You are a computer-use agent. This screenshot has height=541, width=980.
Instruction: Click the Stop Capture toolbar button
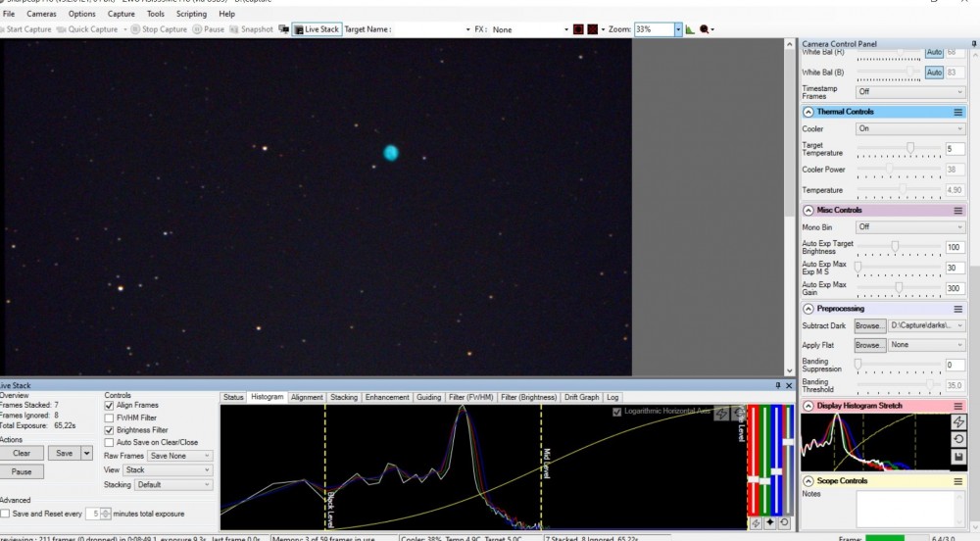[x=159, y=29]
